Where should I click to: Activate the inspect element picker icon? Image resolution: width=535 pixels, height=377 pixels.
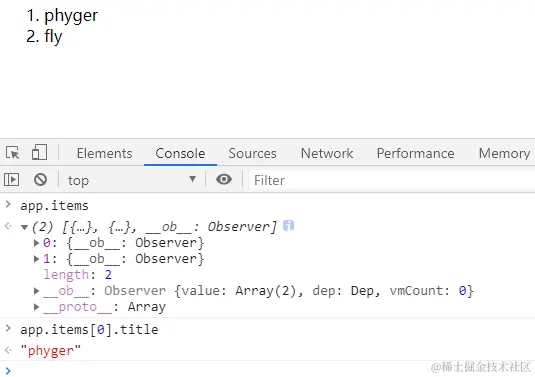(x=13, y=153)
